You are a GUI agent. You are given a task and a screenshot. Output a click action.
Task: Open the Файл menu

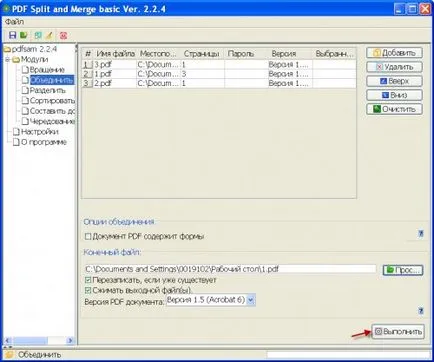point(14,22)
